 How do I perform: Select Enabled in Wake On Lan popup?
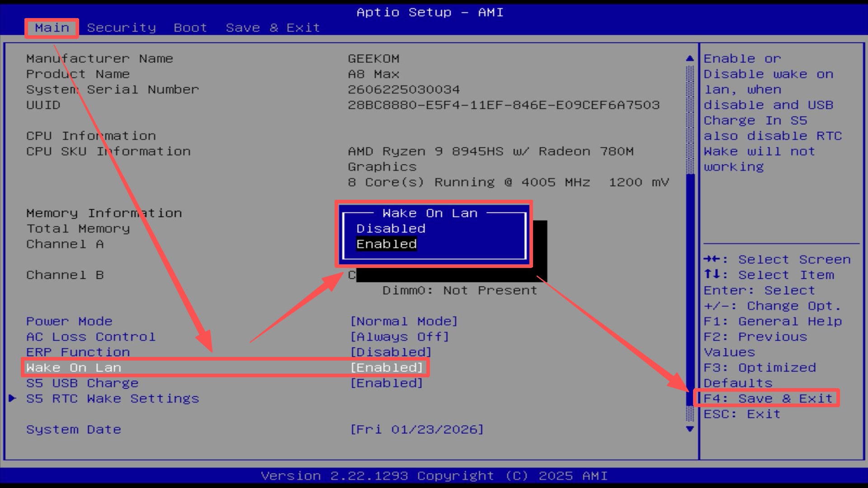click(x=386, y=244)
